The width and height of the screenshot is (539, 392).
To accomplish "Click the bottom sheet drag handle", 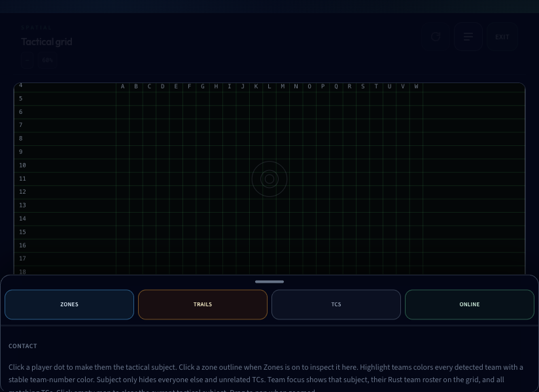I will (269, 281).
